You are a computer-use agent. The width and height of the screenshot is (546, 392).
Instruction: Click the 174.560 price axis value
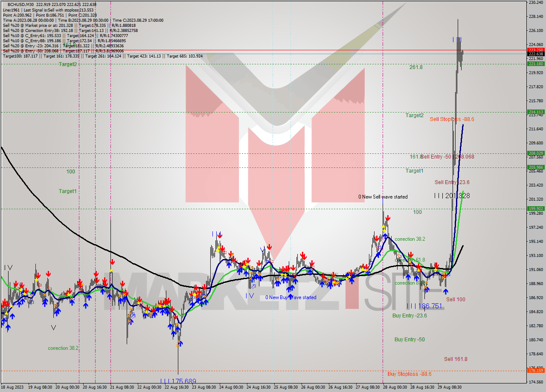(535, 382)
